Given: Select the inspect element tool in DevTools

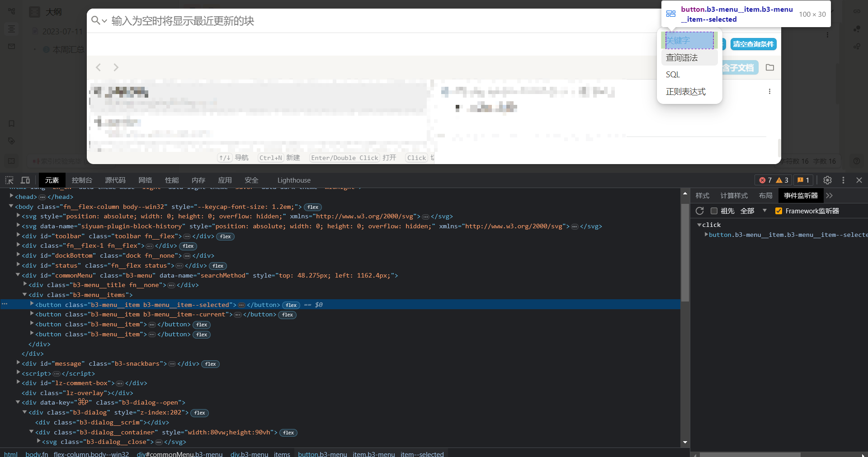Looking at the screenshot, I should click(x=9, y=180).
